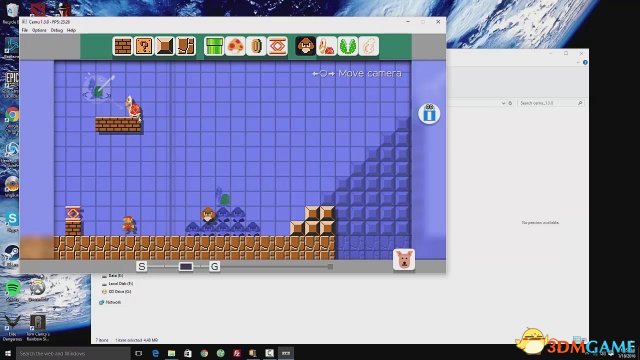The width and height of the screenshot is (640, 360).
Task: Click the level position slider handle
Action: pos(186,267)
